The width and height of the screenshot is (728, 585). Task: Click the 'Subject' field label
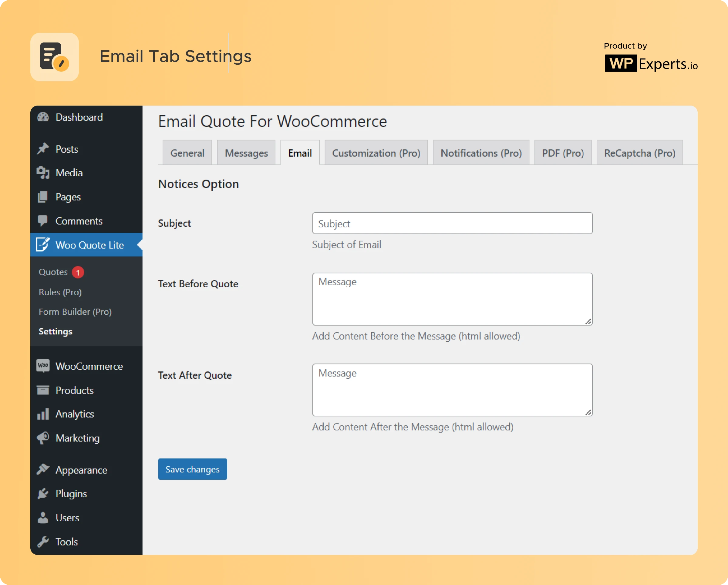(x=174, y=224)
